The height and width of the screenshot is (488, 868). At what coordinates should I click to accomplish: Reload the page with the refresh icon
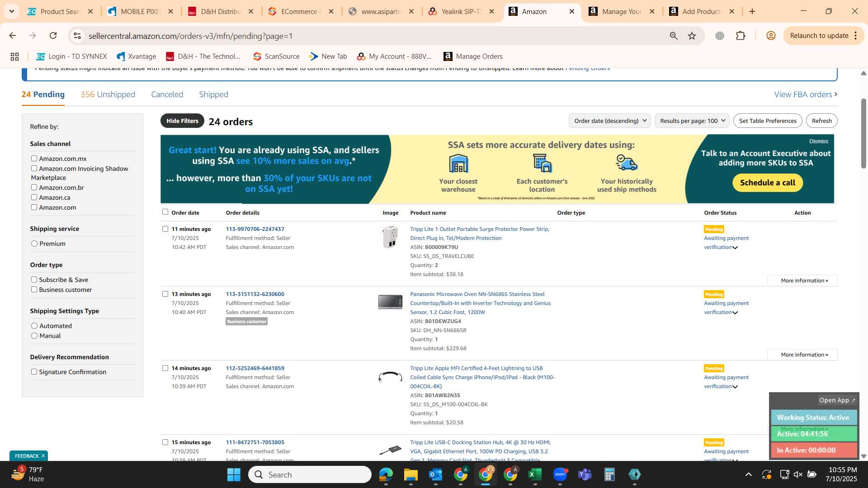[53, 36]
